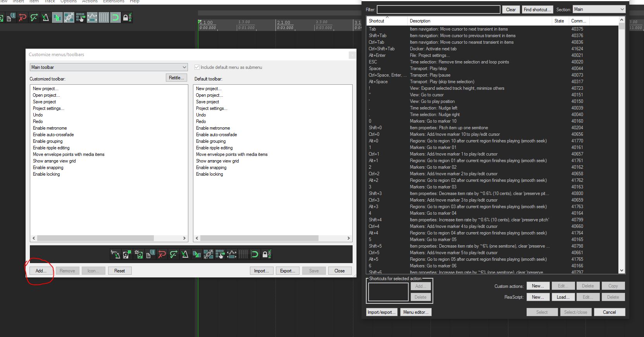The height and width of the screenshot is (337, 644).
Task: Toggle locking padlock icon in main window toolbar
Action: pyautogui.click(x=127, y=17)
